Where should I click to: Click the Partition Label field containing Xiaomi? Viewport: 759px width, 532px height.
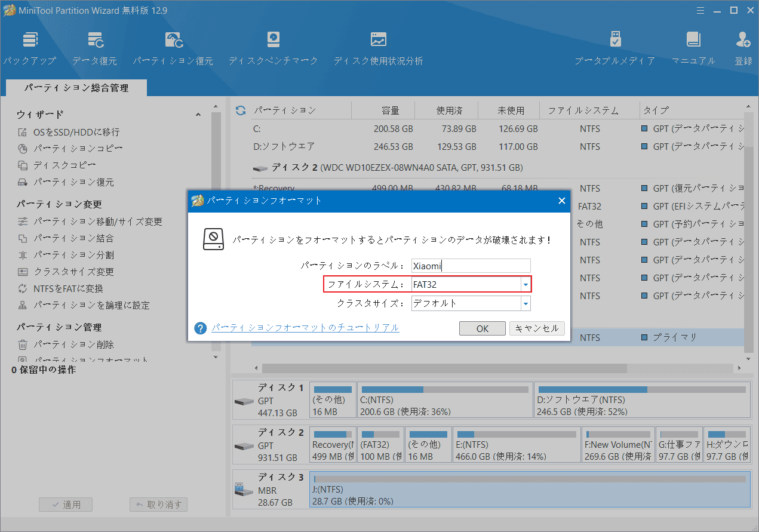pyautogui.click(x=471, y=266)
